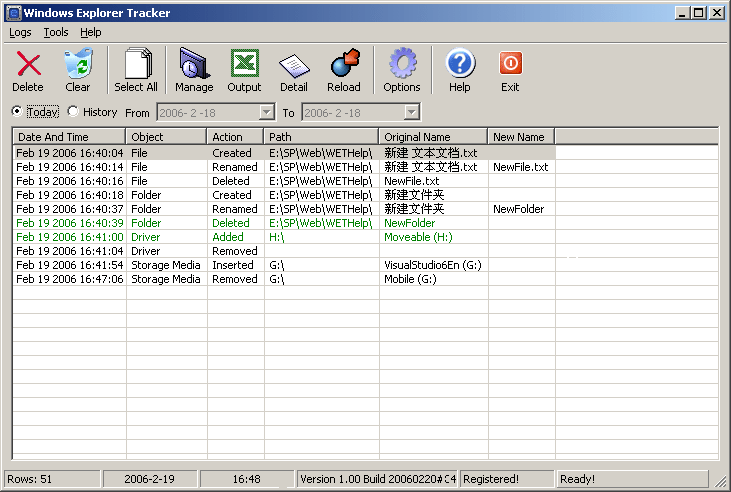This screenshot has width=731, height=492.
Task: Open the Help menu
Action: point(90,32)
